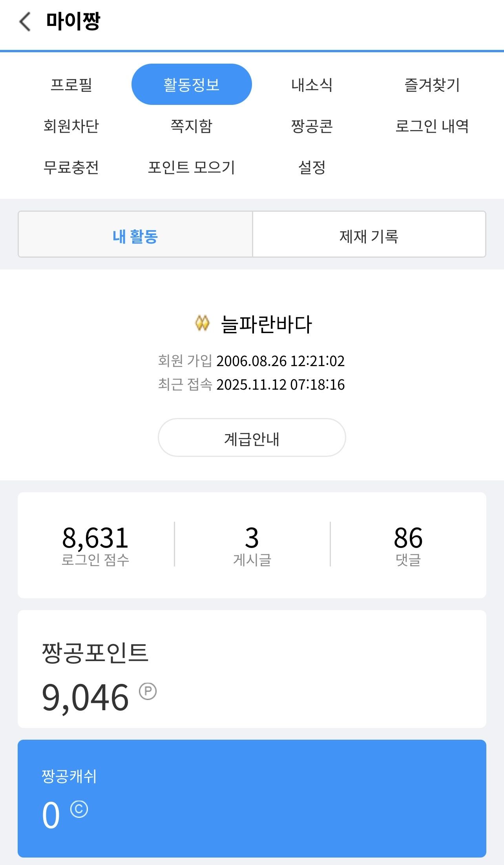Open 포인트 모으기 menu
This screenshot has width=504, height=865.
pos(191,167)
